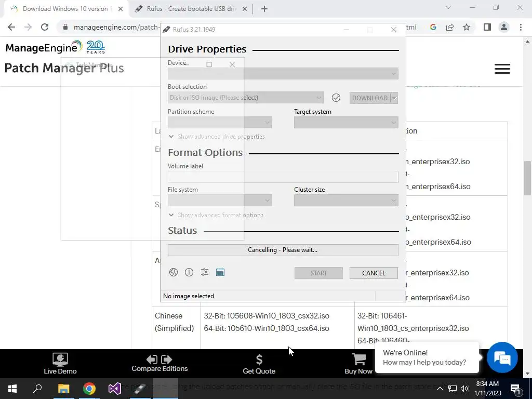The width and height of the screenshot is (532, 399).
Task: Click the network icon in system tray
Action: (x=453, y=389)
